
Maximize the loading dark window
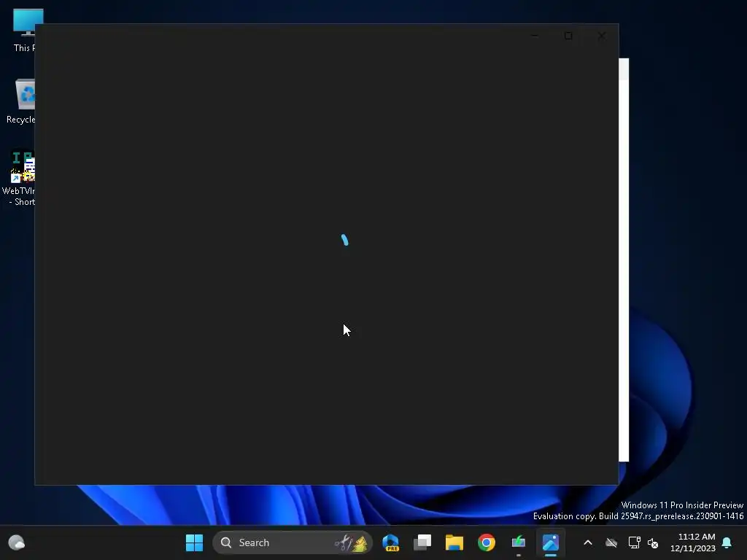(568, 36)
